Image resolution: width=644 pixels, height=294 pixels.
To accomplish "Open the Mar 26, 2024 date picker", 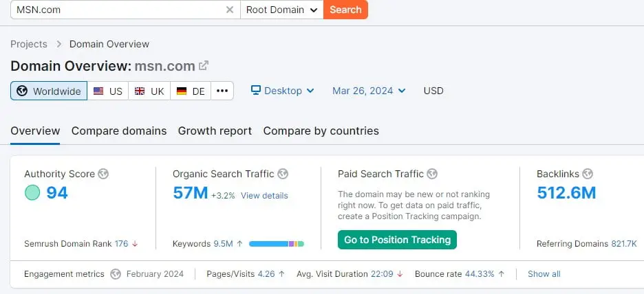I will 369,91.
